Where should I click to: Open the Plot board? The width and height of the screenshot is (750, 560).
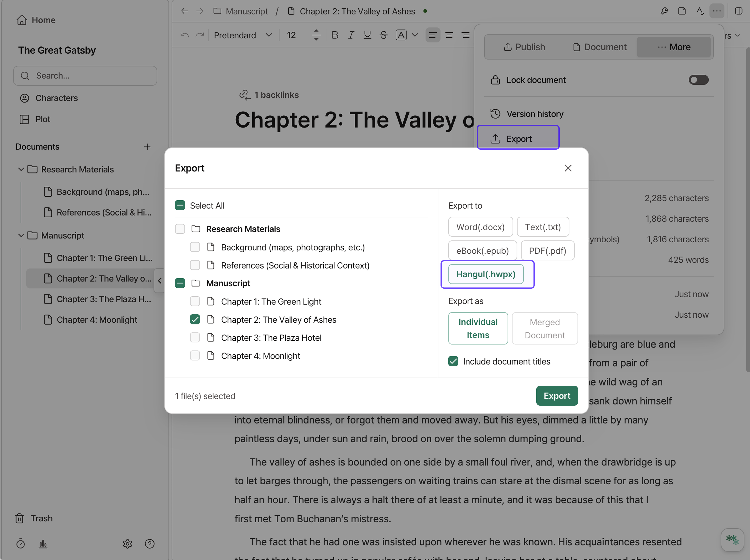pos(35,119)
